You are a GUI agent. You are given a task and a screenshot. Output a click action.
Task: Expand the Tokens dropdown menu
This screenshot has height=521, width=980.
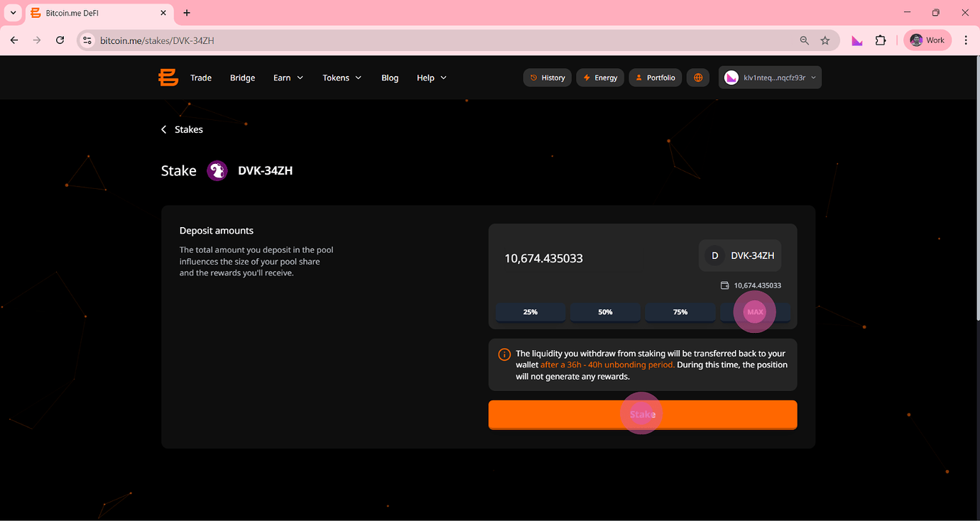tap(342, 77)
